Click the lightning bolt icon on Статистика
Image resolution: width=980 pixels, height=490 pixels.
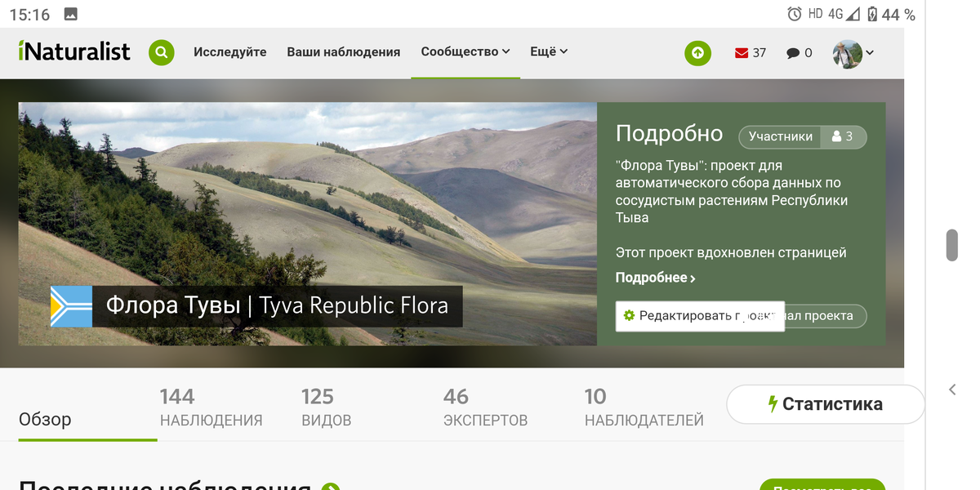(x=772, y=404)
